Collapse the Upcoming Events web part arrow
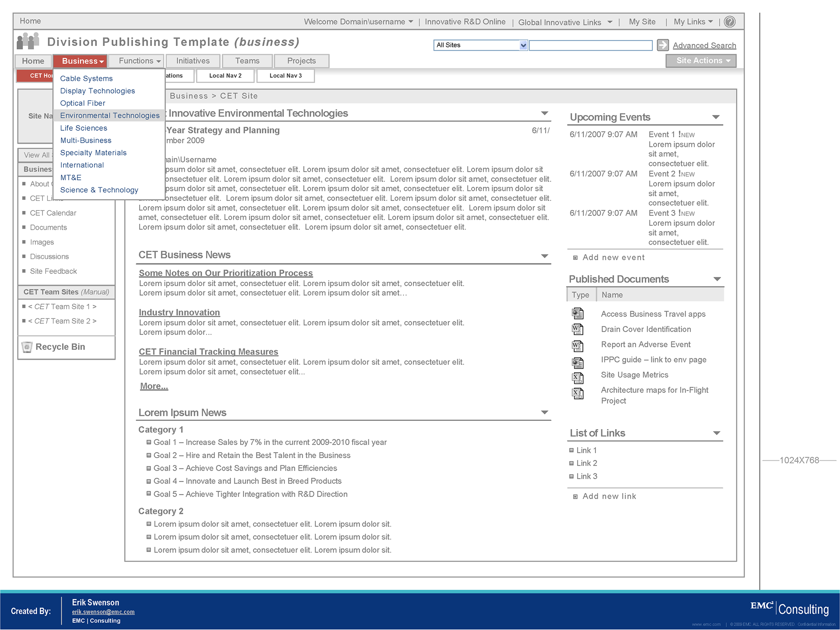 coord(716,117)
